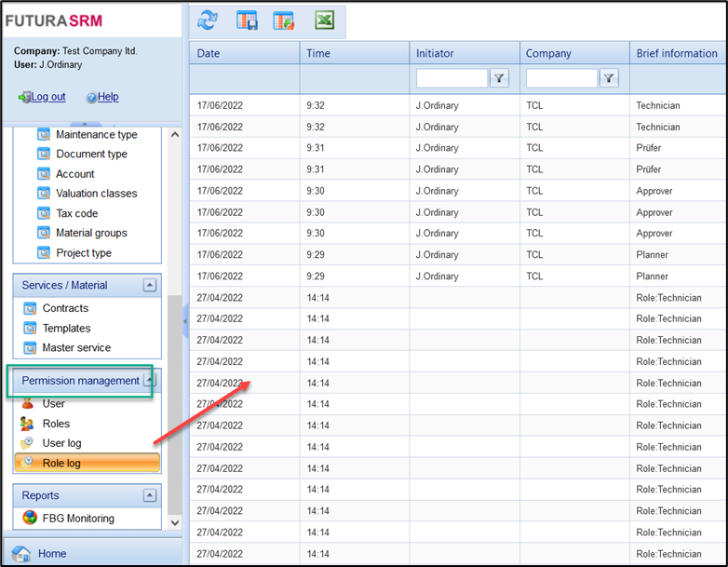Viewport: 728px width, 567px height.
Task: Click the save grid layout icon
Action: click(x=247, y=20)
